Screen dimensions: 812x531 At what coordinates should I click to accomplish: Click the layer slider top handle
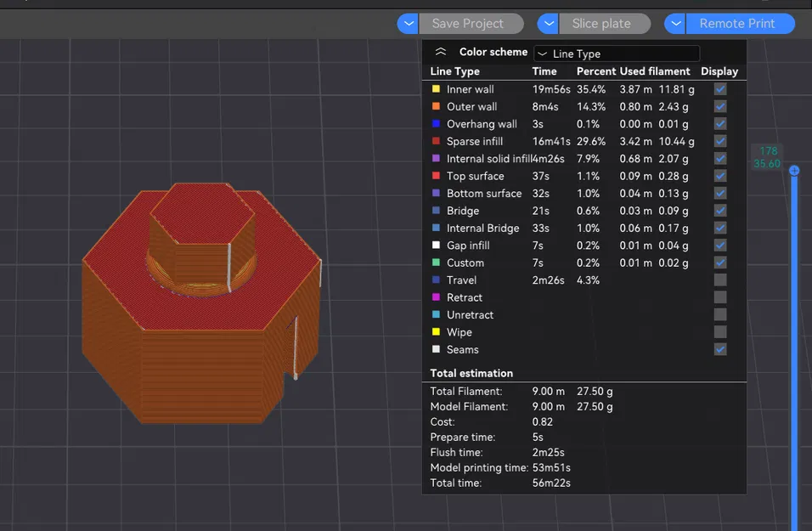pos(794,171)
